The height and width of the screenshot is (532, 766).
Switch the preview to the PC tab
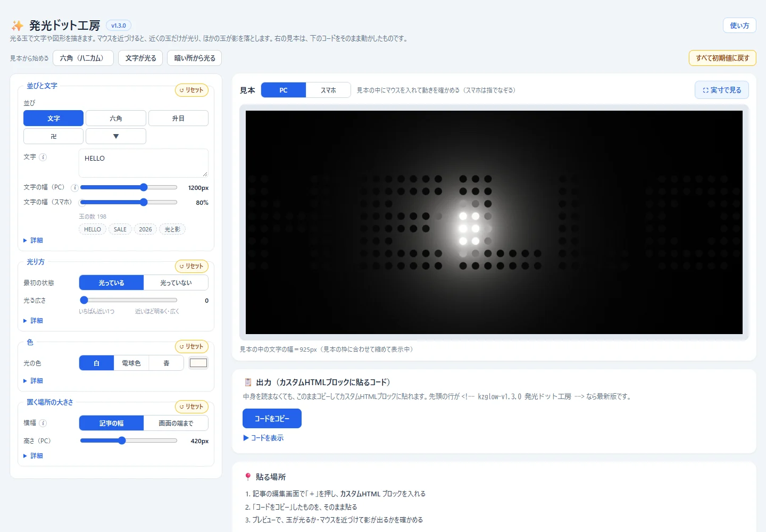click(x=284, y=90)
